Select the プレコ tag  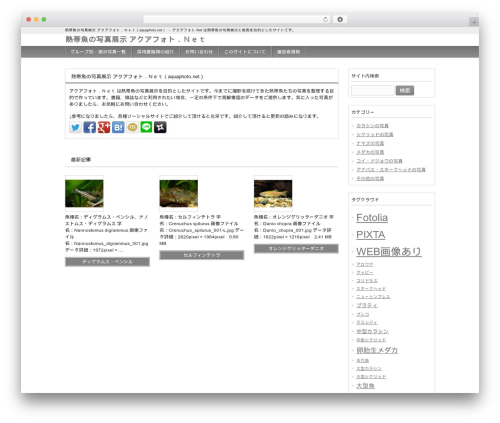click(363, 314)
